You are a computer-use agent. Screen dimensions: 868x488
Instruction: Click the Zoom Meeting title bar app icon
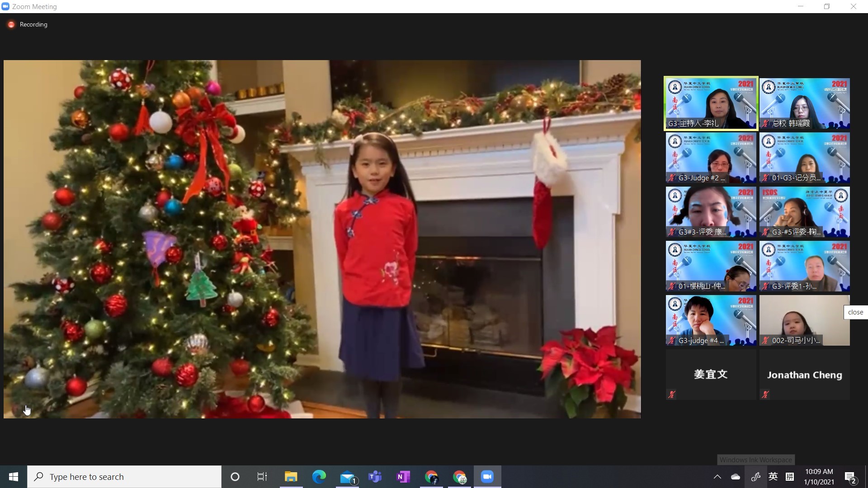(5, 6)
